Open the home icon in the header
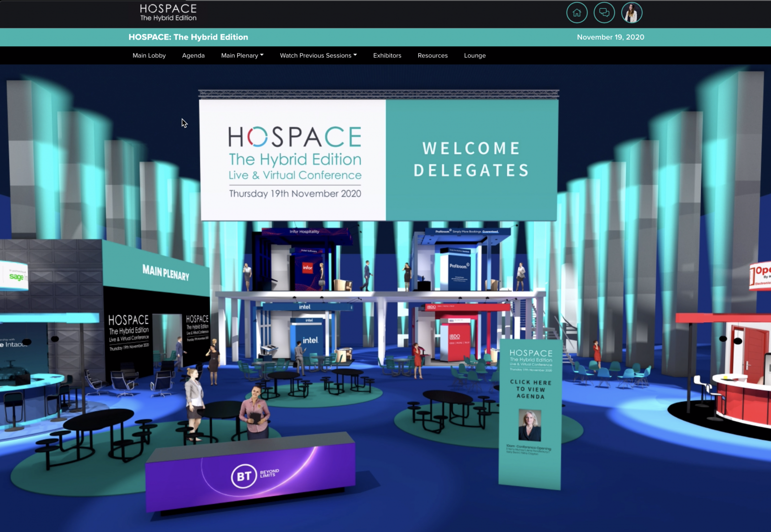Image resolution: width=771 pixels, height=532 pixels. pos(577,13)
